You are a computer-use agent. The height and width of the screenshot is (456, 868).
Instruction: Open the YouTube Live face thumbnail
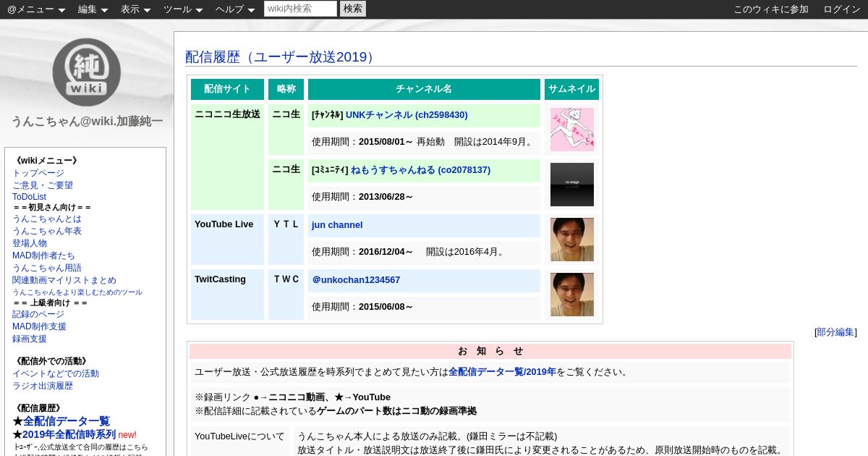pyautogui.click(x=571, y=240)
